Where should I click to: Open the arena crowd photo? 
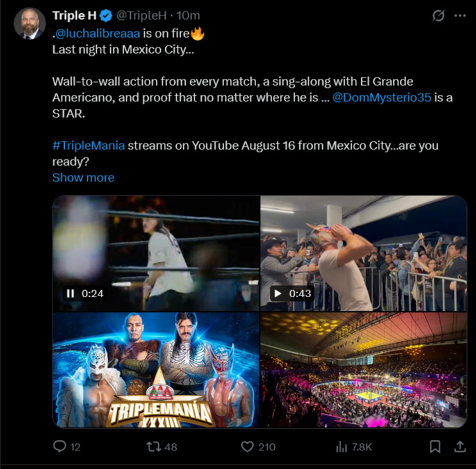[364, 370]
